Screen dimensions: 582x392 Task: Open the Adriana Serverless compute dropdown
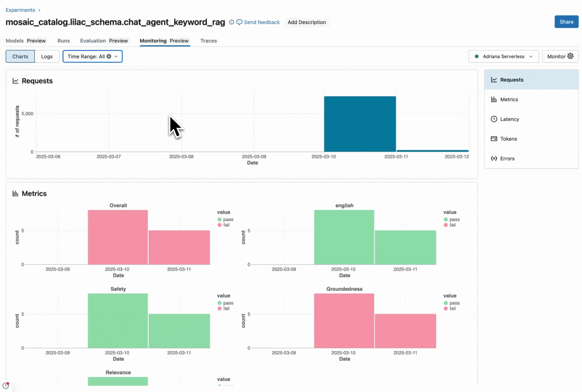[504, 57]
